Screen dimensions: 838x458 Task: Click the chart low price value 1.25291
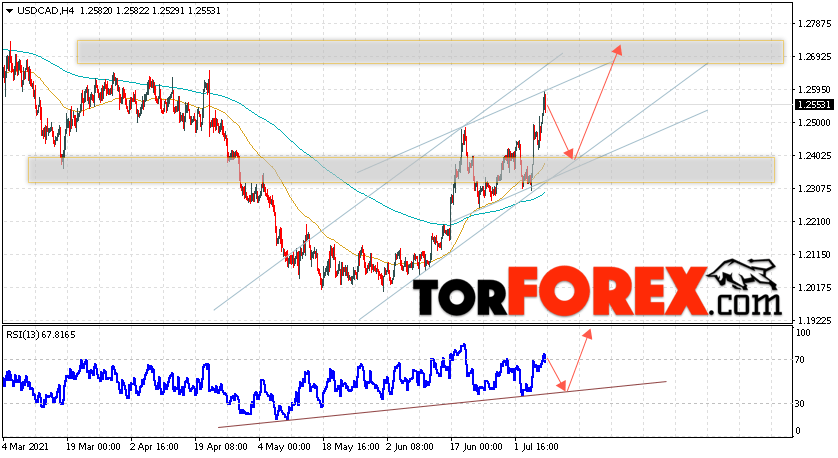tap(168, 11)
